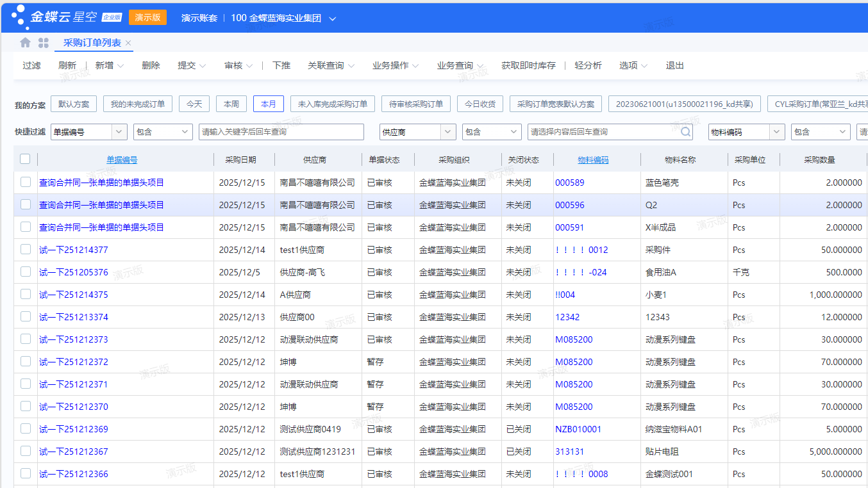Toggle the select-all checkbox in table header
Image resolution: width=868 pixels, height=488 pixels.
pos(25,159)
